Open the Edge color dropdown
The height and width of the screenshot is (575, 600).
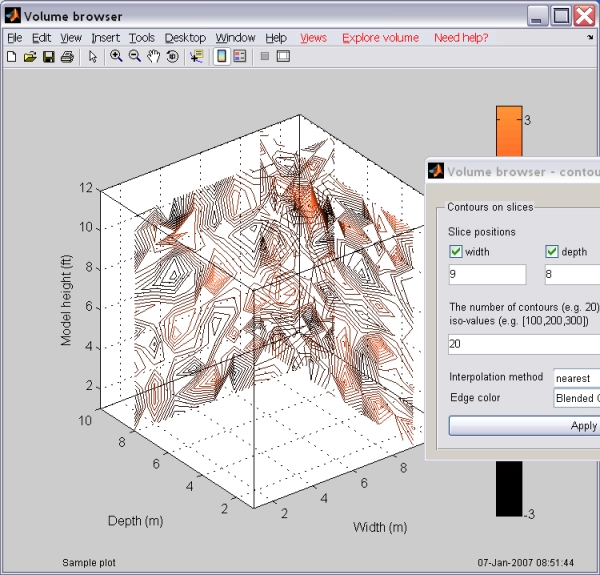click(577, 398)
